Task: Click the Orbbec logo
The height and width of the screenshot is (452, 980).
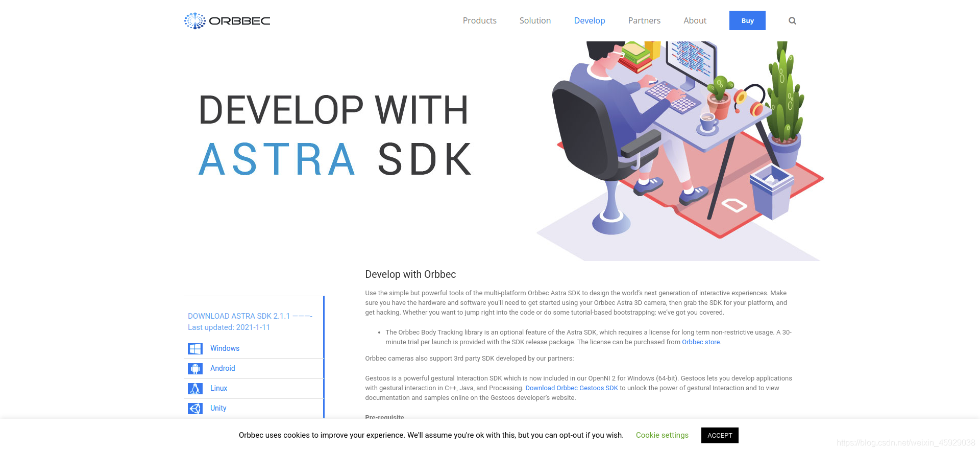Action: [x=227, y=21]
